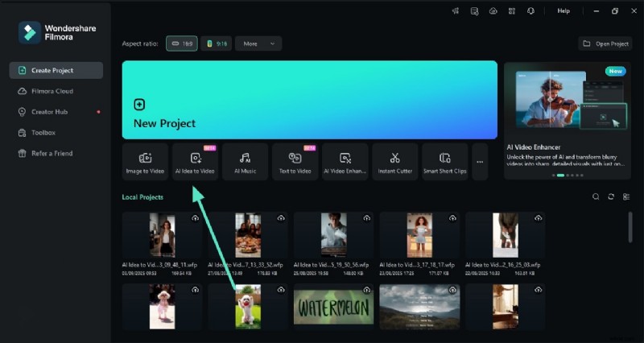Open the AI Video Enhancer tool
The image size is (644, 343).
click(345, 162)
